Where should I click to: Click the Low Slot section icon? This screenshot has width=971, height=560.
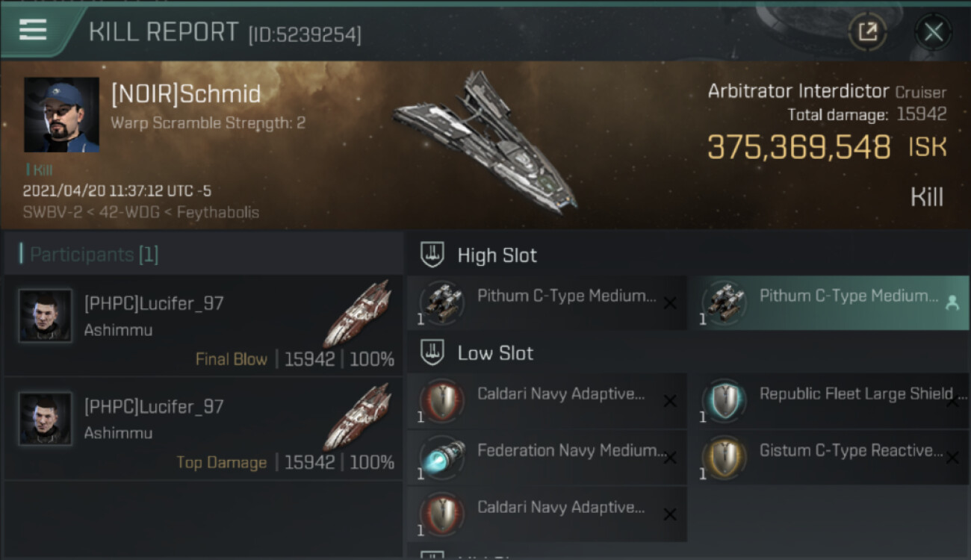click(432, 353)
